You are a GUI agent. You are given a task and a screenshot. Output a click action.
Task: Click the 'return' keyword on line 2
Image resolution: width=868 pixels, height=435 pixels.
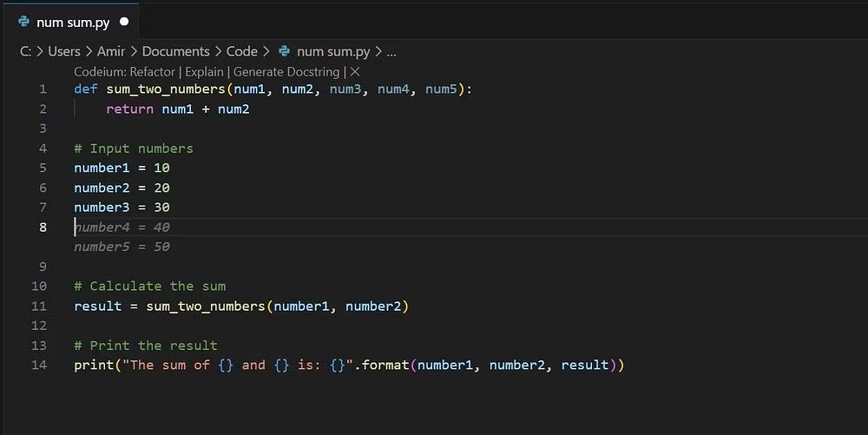(129, 109)
